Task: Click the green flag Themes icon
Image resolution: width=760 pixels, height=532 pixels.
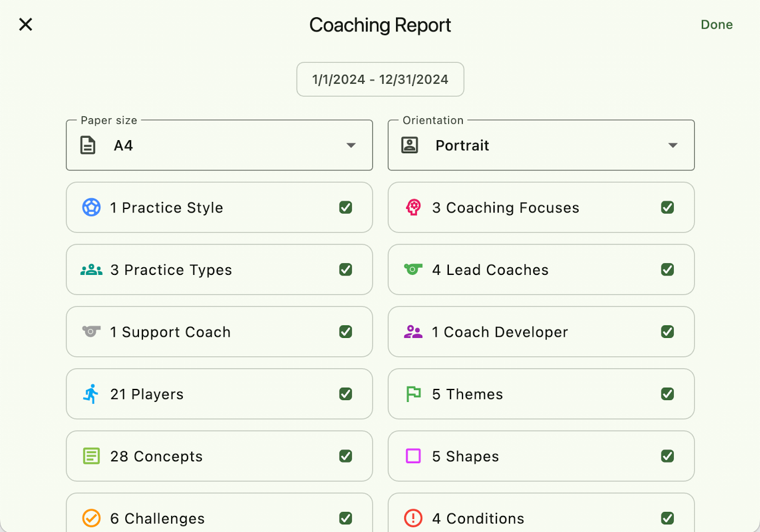Action: [413, 394]
